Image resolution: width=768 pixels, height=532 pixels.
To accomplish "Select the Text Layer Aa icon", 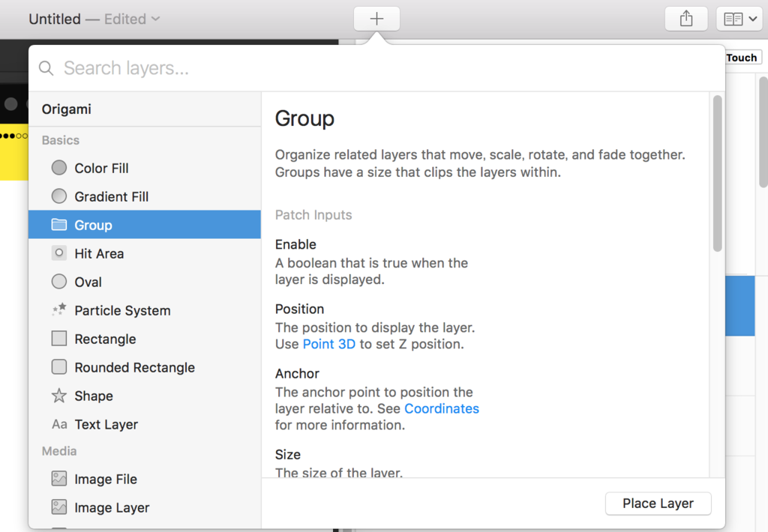I will 59,424.
